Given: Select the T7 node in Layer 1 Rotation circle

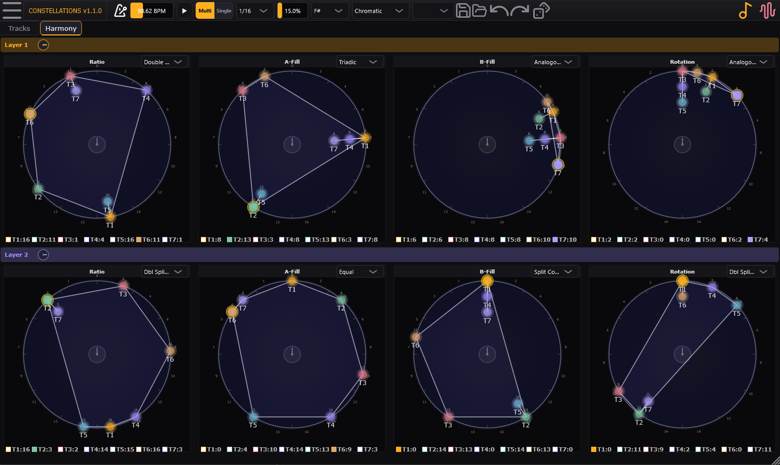Looking at the screenshot, I should (x=737, y=95).
